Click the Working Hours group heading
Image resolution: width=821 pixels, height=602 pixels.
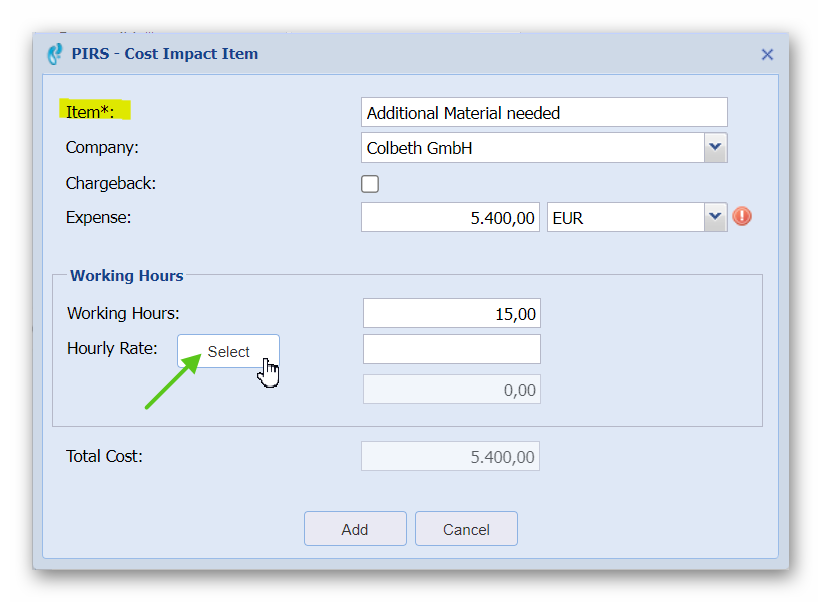pyautogui.click(x=127, y=275)
